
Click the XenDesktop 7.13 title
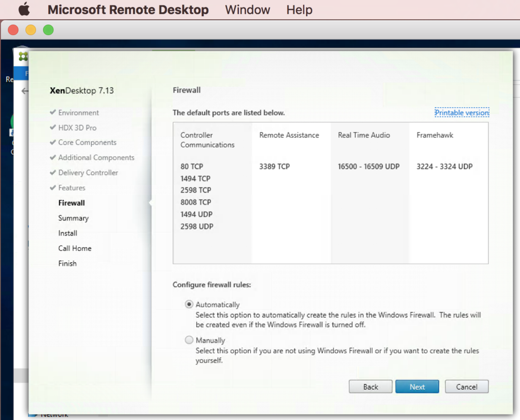pyautogui.click(x=82, y=90)
